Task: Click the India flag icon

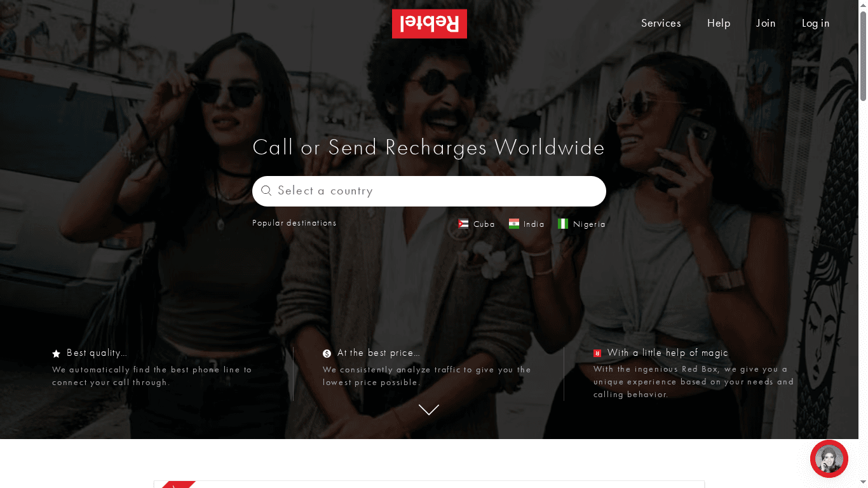Action: click(x=513, y=224)
